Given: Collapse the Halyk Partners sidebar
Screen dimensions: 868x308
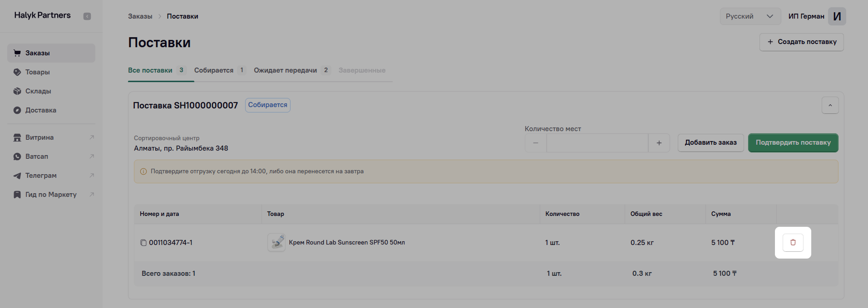Looking at the screenshot, I should coord(87,16).
